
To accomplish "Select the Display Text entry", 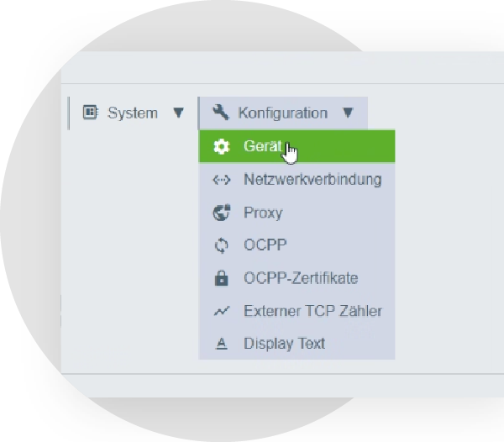I will click(284, 344).
